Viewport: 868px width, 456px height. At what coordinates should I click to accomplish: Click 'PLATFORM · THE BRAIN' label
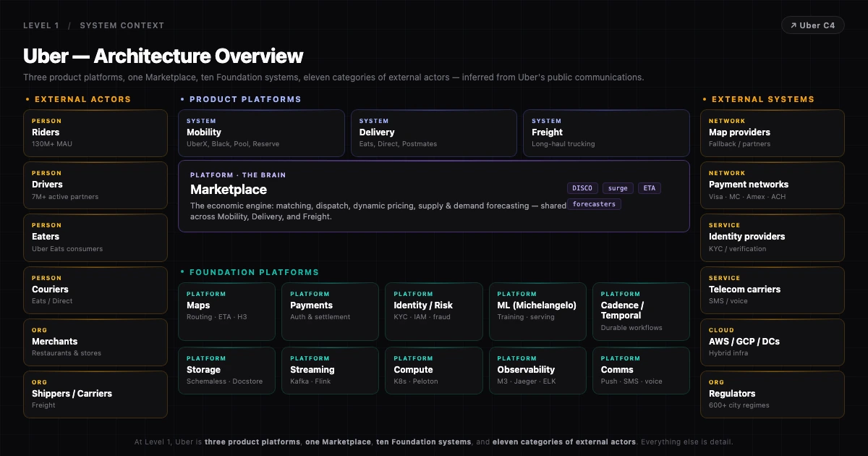tap(238, 175)
